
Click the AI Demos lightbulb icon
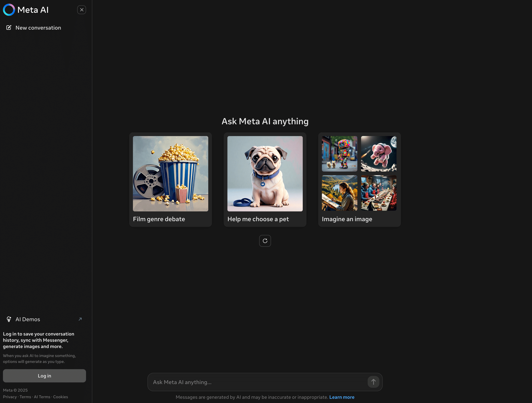point(9,319)
